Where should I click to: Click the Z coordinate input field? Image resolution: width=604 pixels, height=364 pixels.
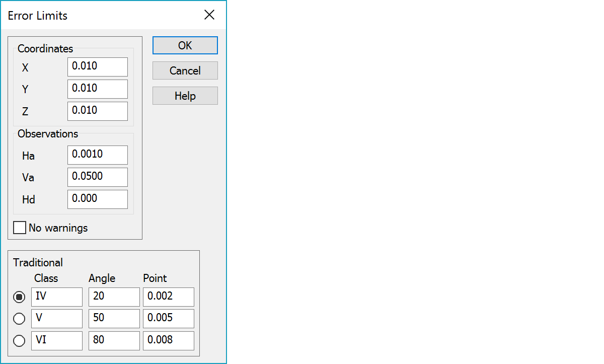click(98, 111)
